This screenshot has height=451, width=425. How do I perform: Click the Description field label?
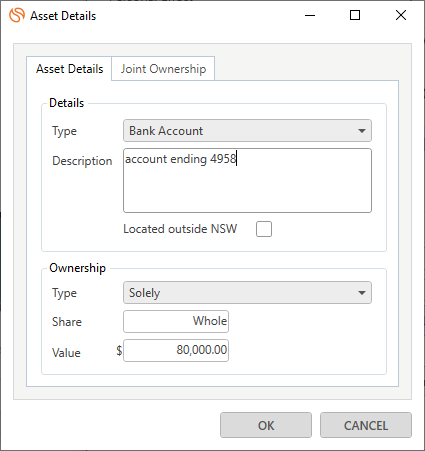pyautogui.click(x=82, y=161)
